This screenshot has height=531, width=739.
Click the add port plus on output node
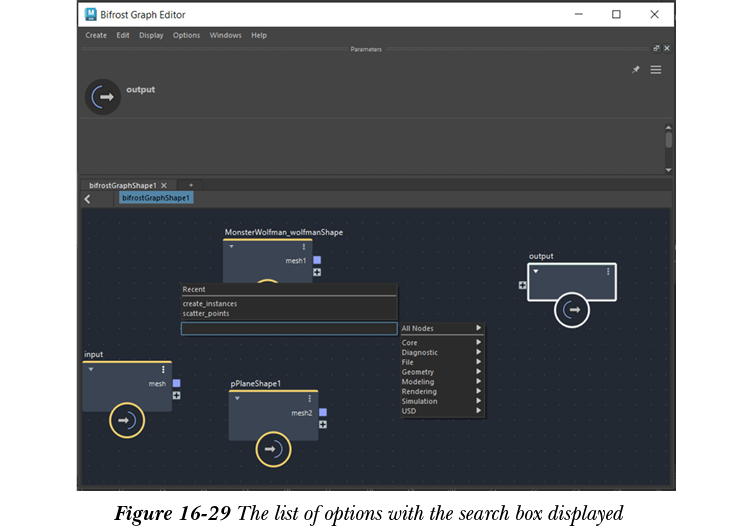522,285
